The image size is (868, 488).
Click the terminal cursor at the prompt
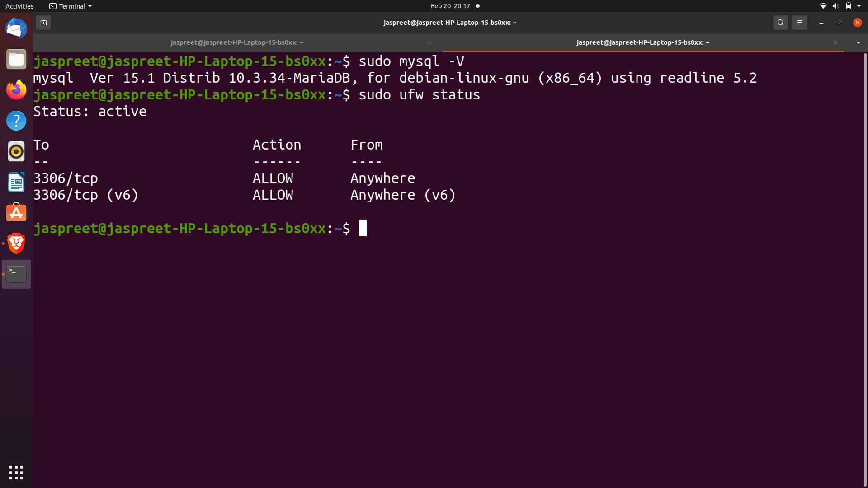click(x=363, y=229)
